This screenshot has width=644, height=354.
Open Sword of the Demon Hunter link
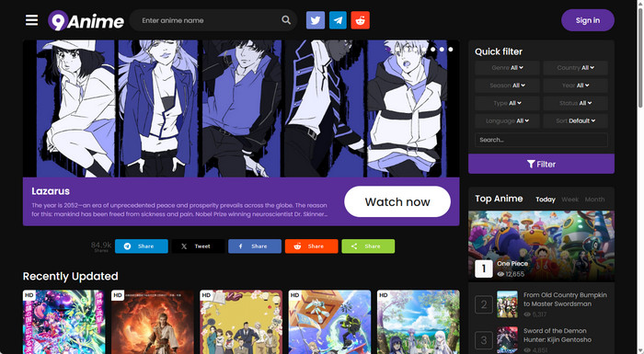click(x=558, y=335)
